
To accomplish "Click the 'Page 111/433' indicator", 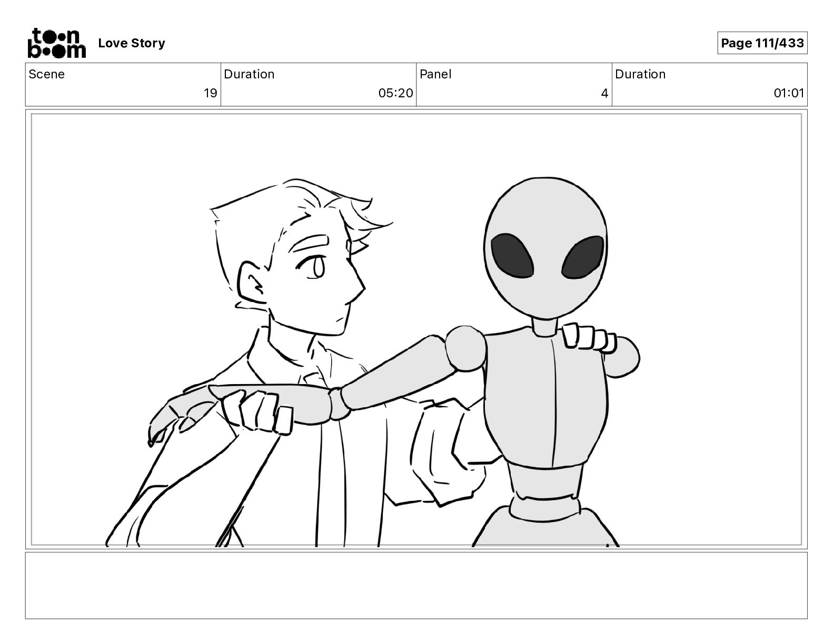I will pyautogui.click(x=762, y=43).
